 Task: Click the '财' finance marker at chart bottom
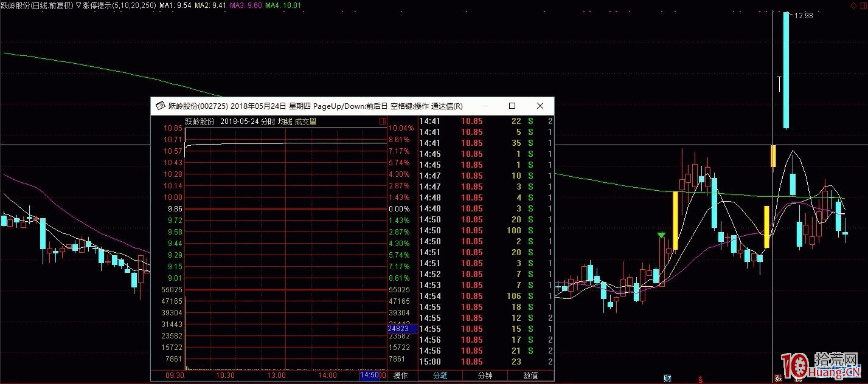pos(667,379)
